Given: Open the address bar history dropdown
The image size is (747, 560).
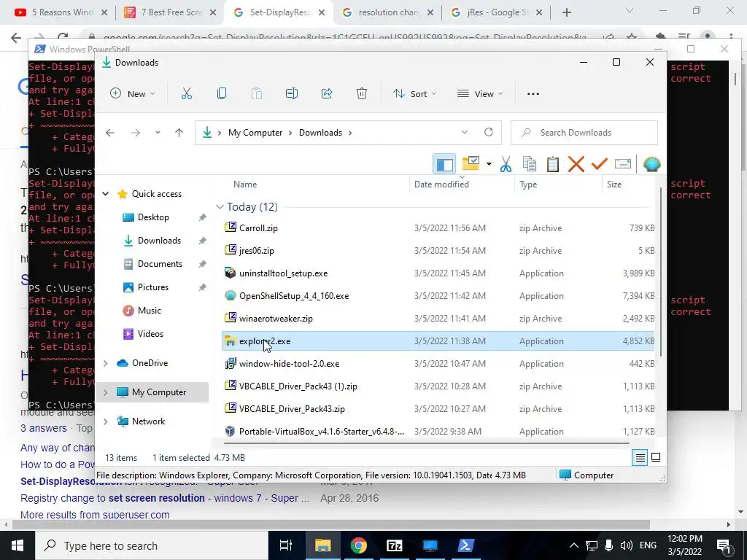Looking at the screenshot, I should [465, 133].
